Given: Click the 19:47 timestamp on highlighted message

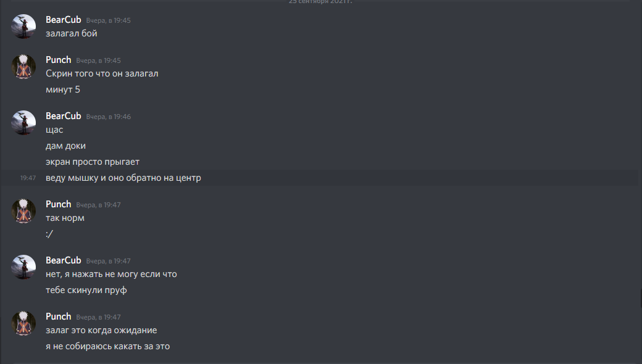Looking at the screenshot, I should click(28, 178).
